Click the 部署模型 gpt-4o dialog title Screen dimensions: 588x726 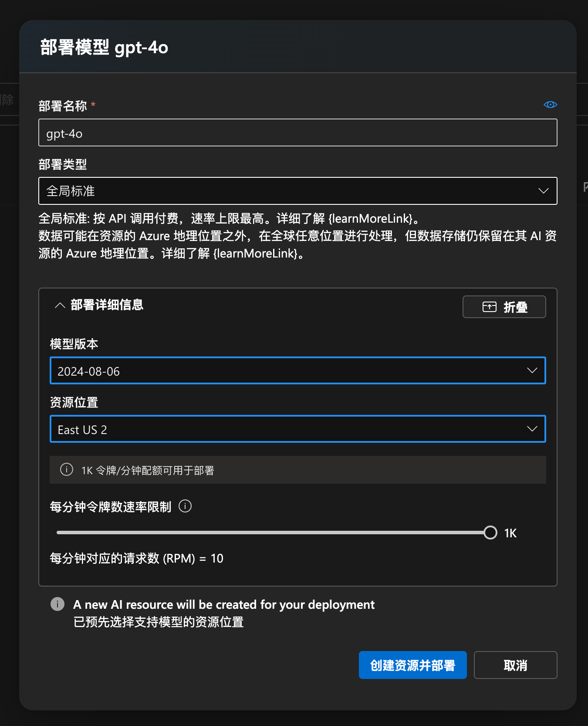pyautogui.click(x=104, y=47)
